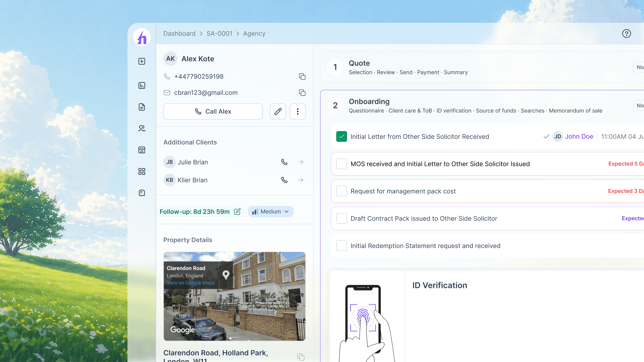The height and width of the screenshot is (362, 644).
Task: Click the purple app logo in sidebar
Action: [x=142, y=37]
